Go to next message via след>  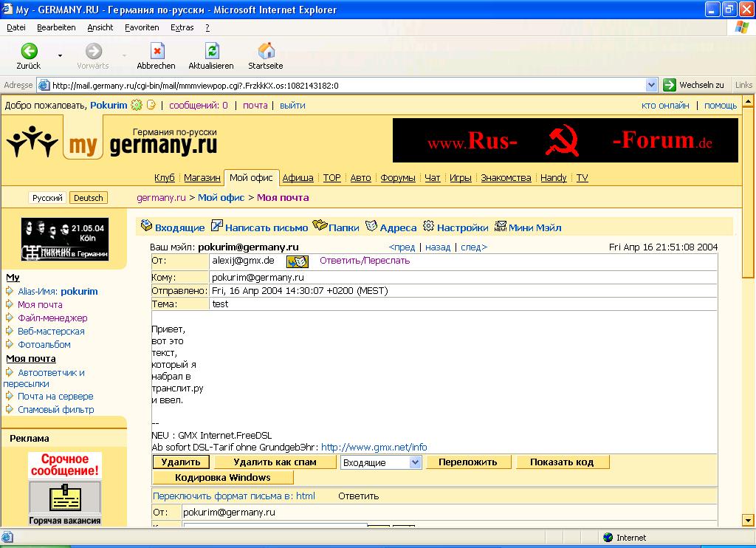click(x=474, y=247)
